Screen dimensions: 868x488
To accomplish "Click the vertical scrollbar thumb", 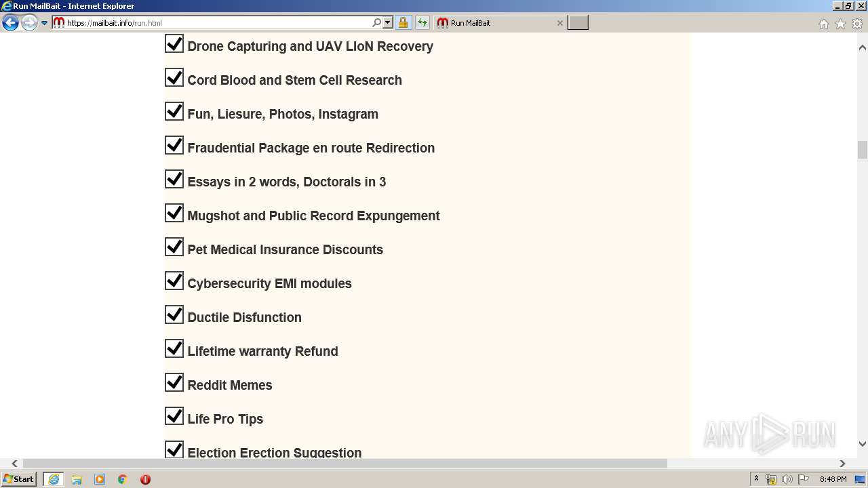I will click(863, 149).
